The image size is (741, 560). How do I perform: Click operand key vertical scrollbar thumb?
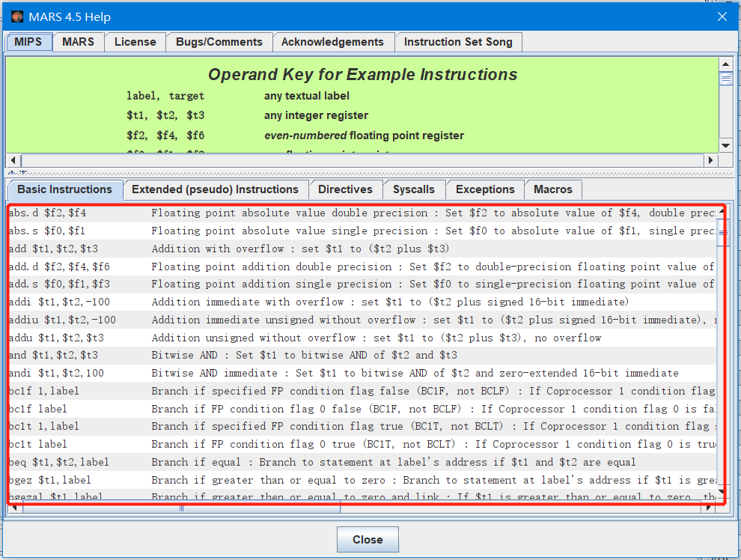click(x=726, y=78)
